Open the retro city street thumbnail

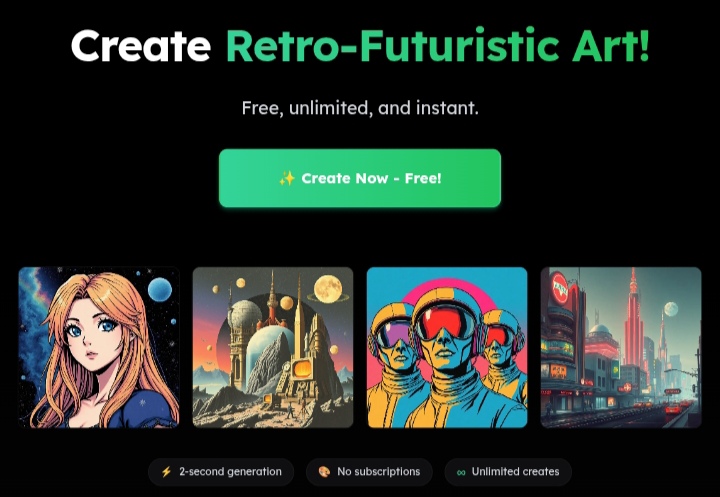(621, 347)
